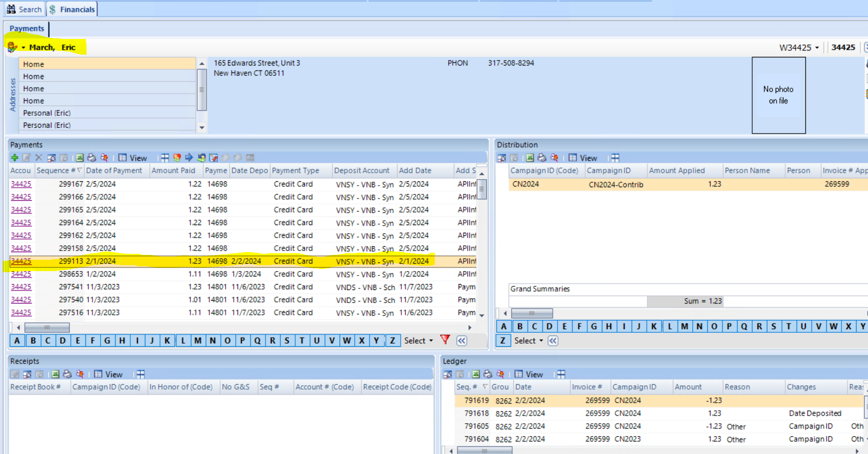Click down arrow of Addresses list scrollbar
The image size is (868, 454).
[202, 128]
